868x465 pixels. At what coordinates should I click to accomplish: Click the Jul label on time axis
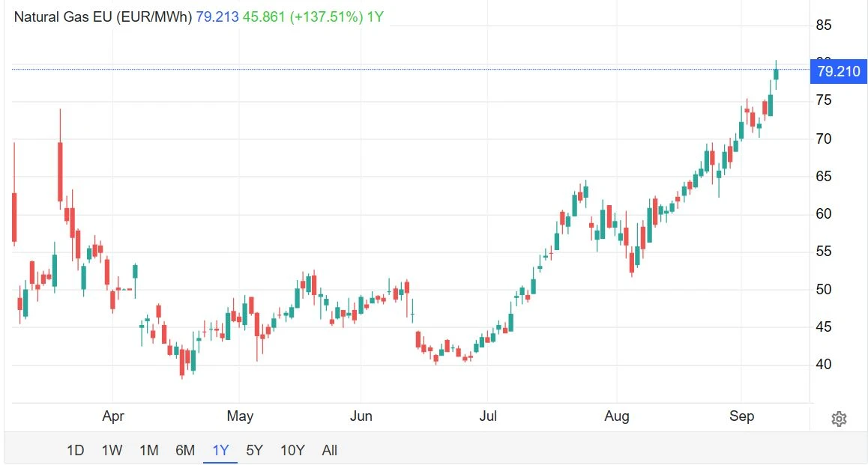click(x=488, y=416)
